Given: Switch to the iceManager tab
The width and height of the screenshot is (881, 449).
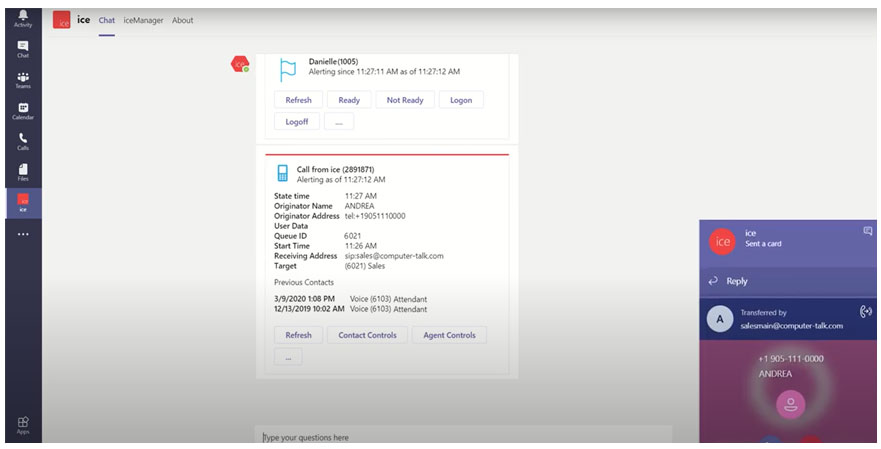Looking at the screenshot, I should [x=143, y=20].
